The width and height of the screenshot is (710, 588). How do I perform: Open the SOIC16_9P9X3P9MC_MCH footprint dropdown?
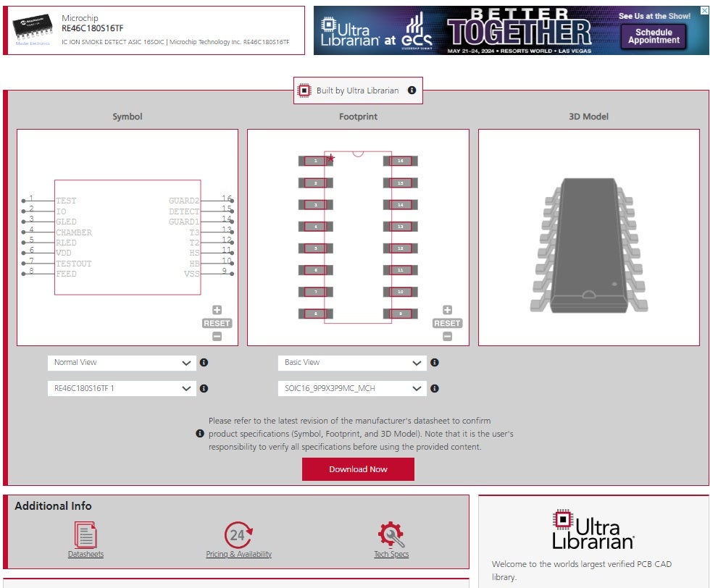tap(352, 388)
